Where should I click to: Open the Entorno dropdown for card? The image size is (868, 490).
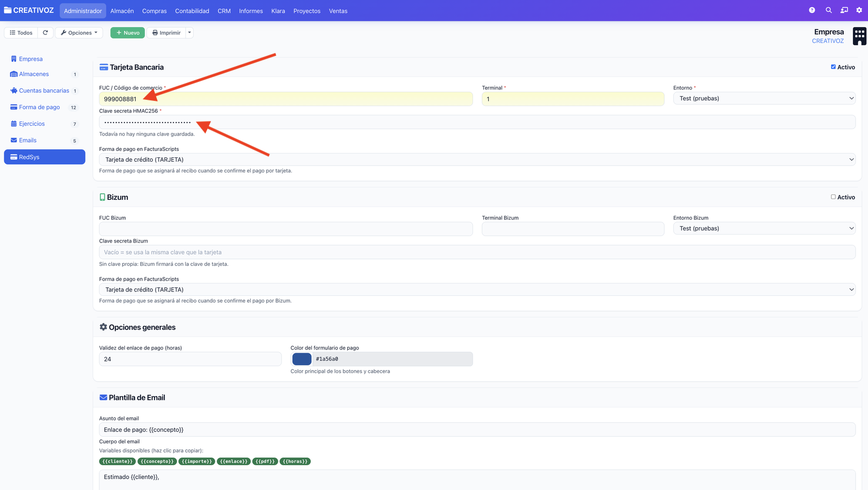click(764, 98)
